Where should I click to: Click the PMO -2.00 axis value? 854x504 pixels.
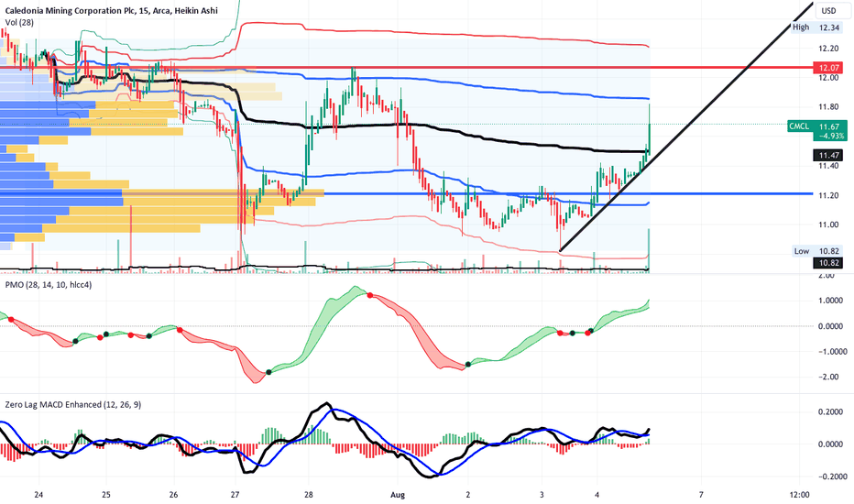coord(830,377)
